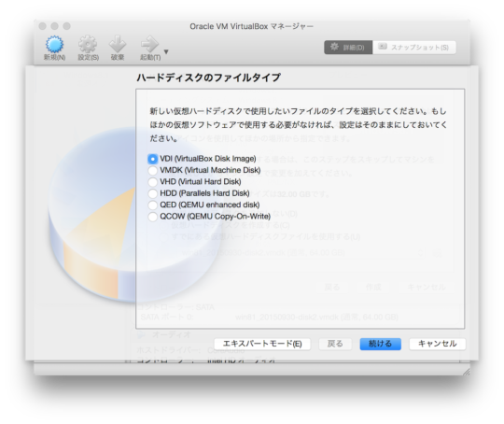Click the ハードディスクのファイルタイプ heading

209,78
